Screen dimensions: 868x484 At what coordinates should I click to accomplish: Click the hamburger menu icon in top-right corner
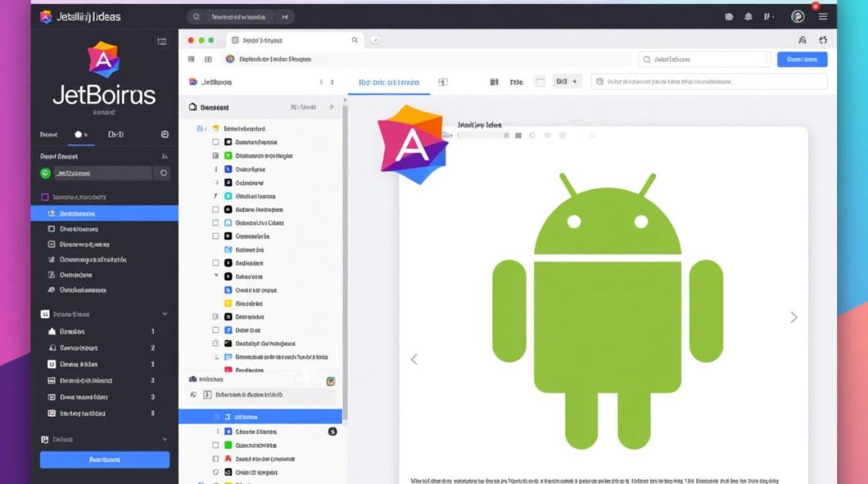[x=823, y=17]
